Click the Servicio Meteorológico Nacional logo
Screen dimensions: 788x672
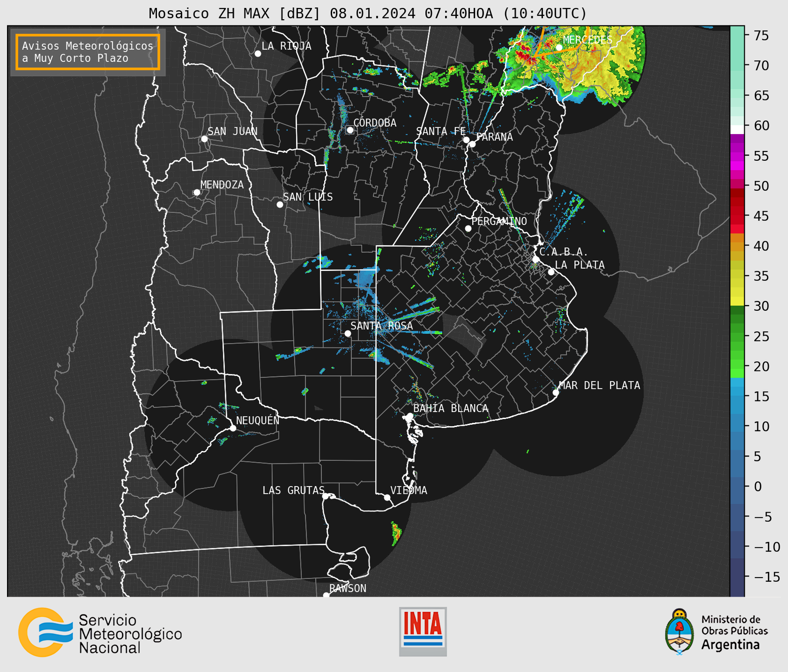[100, 633]
